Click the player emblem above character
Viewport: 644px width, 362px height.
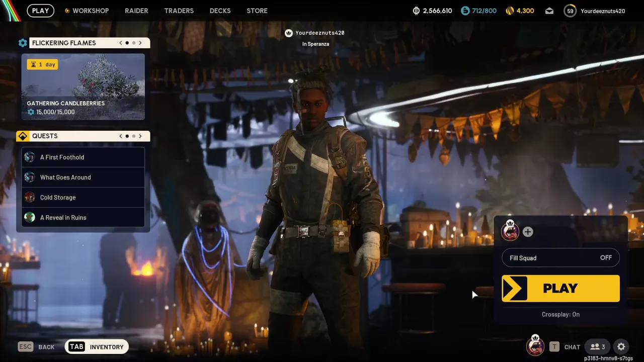coord(289,33)
